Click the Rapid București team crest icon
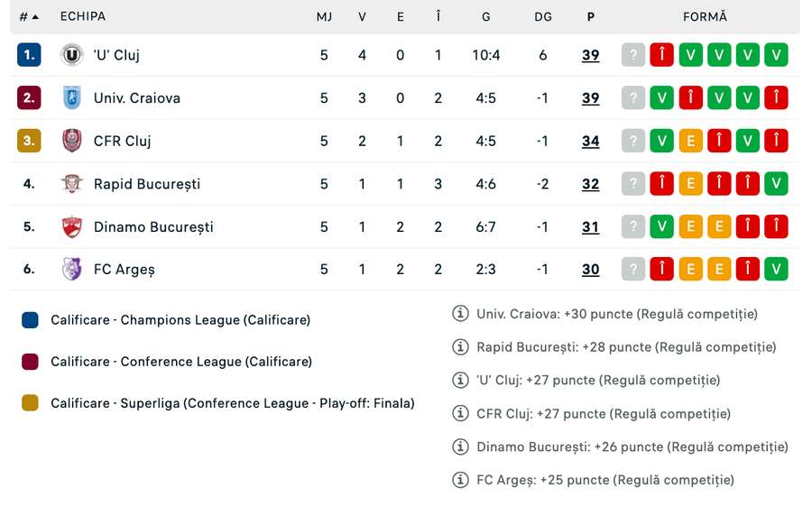This screenshot has width=812, height=506. tap(72, 184)
